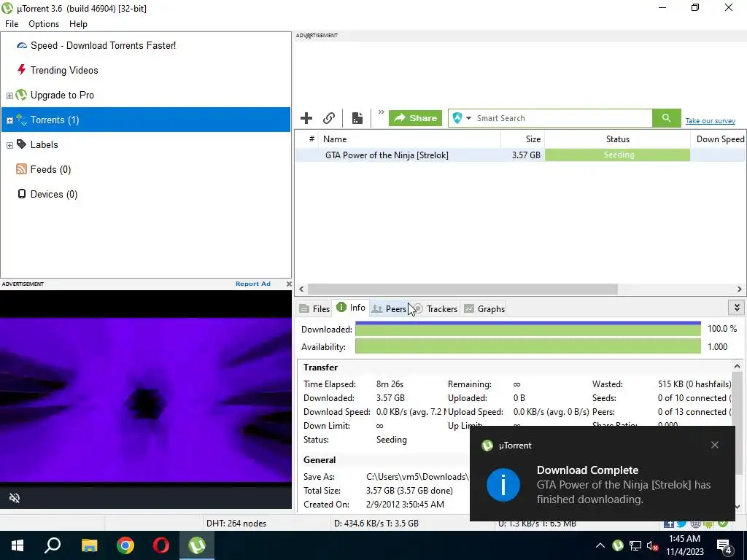This screenshot has width=747, height=560.
Task: Click the Seeding status progress bar
Action: [x=617, y=155]
